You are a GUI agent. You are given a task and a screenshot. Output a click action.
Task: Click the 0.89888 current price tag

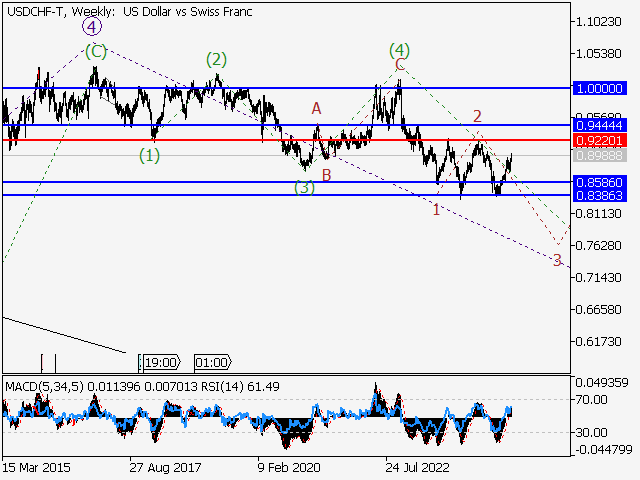pos(600,156)
